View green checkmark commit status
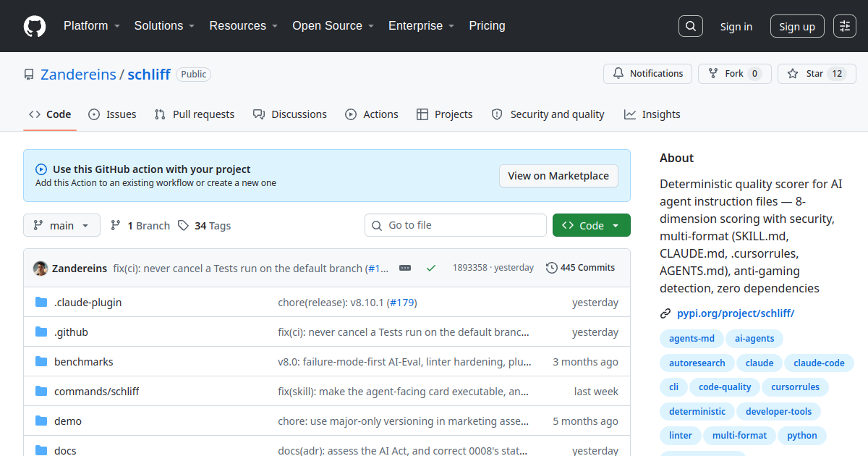 431,268
